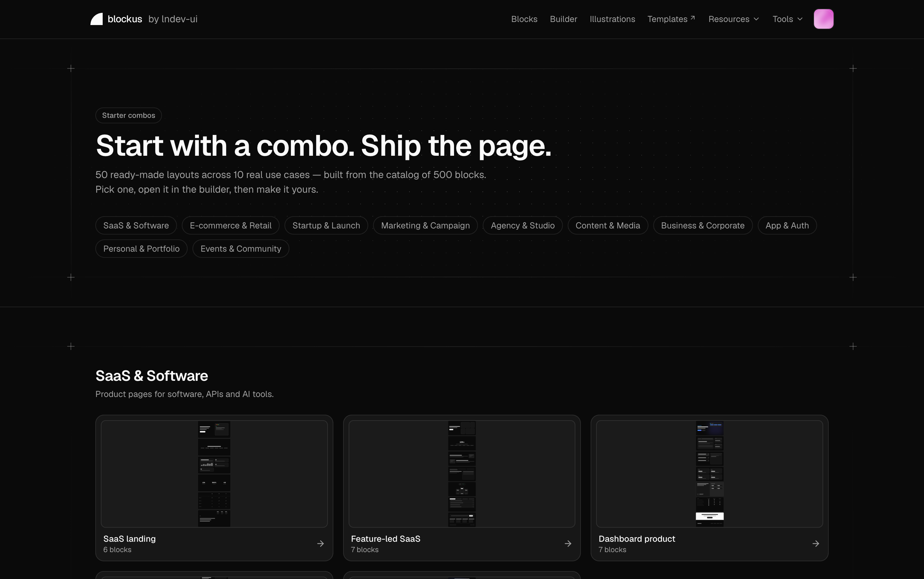Click the blockus logo icon
The height and width of the screenshot is (579, 924).
97,19
